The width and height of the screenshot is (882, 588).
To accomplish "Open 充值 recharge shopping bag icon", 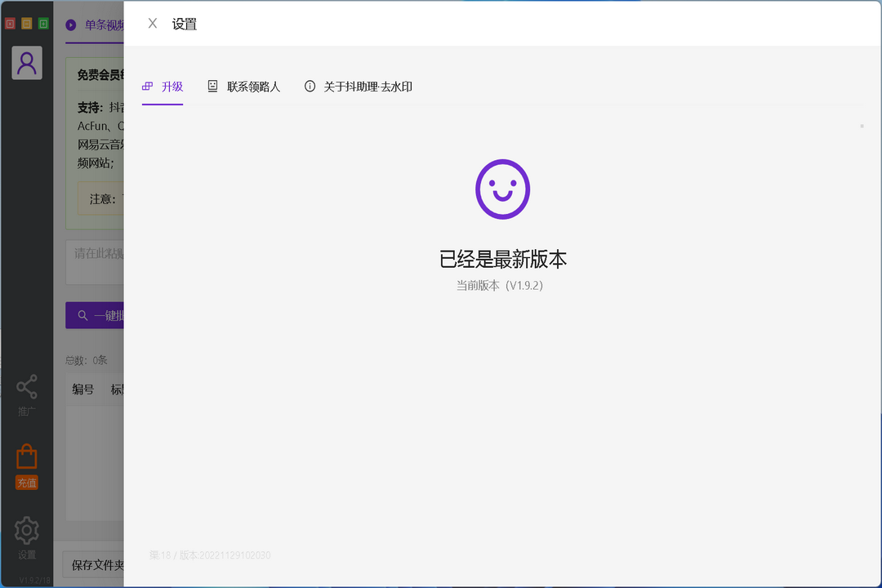I will (26, 457).
